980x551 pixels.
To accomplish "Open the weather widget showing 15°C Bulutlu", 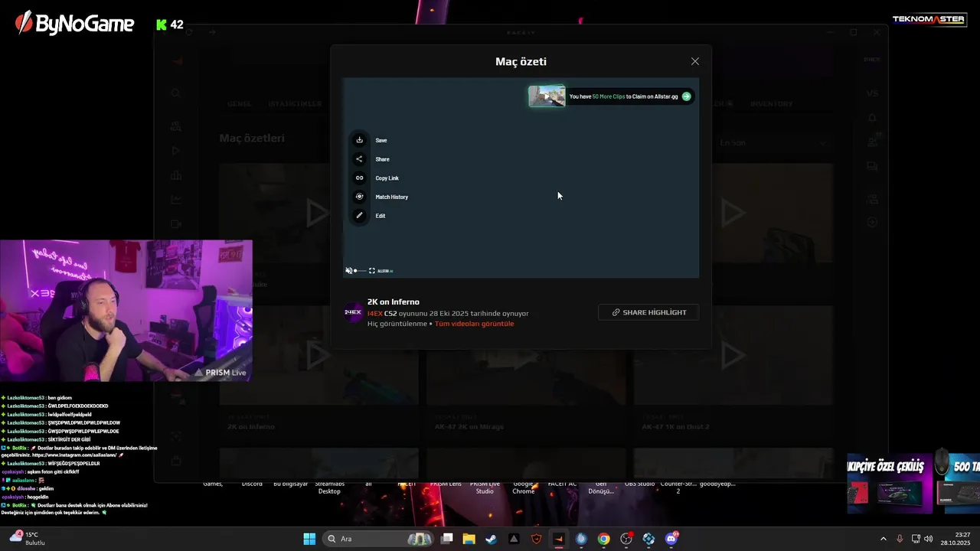I will (28, 539).
